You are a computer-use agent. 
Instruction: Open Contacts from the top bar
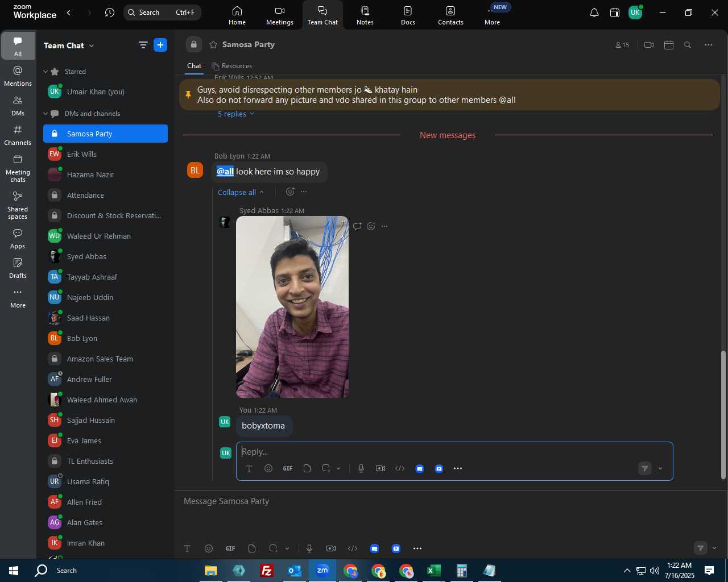(450, 15)
